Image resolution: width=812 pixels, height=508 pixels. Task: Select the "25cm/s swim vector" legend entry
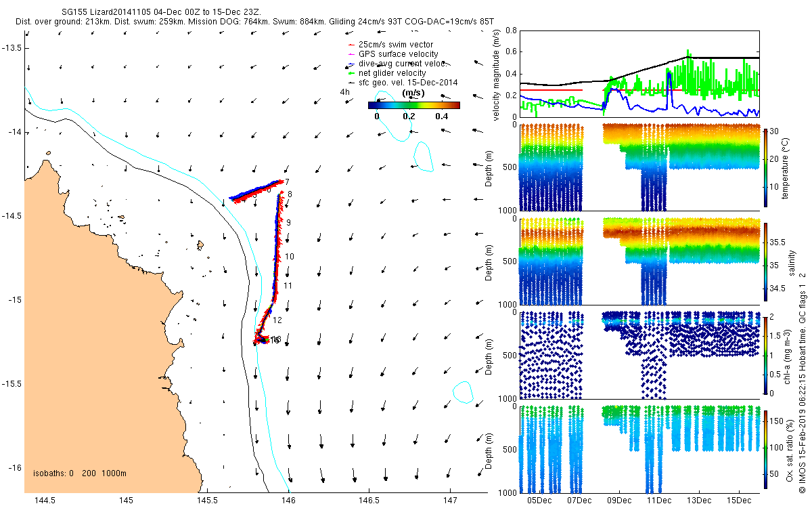tap(394, 45)
